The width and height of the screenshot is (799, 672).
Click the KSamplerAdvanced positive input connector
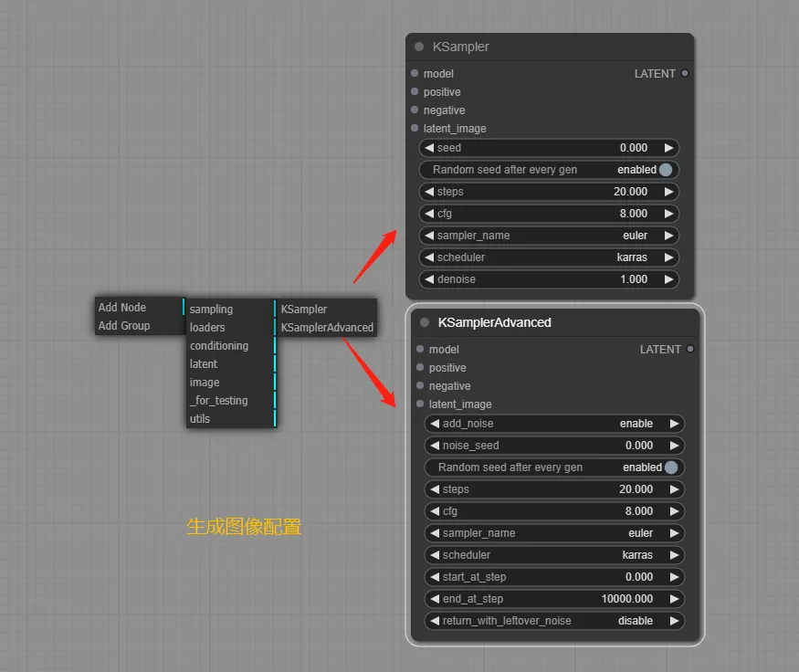[420, 367]
